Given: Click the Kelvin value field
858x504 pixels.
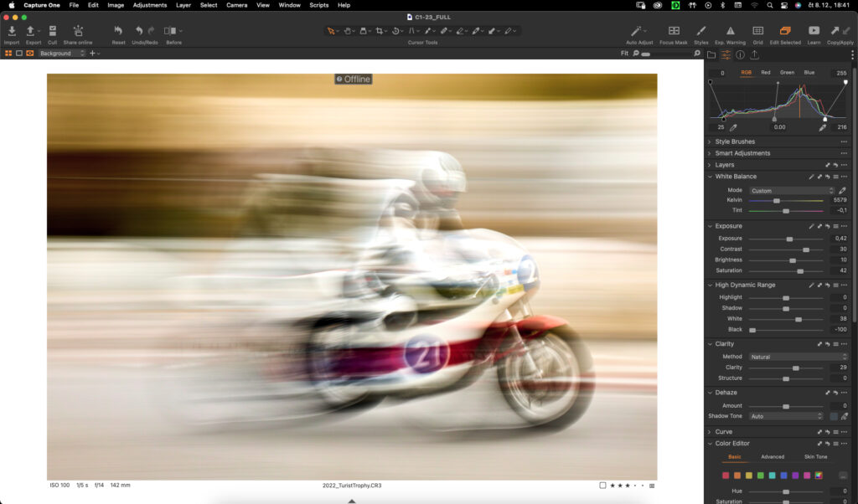Looking at the screenshot, I should [x=839, y=200].
